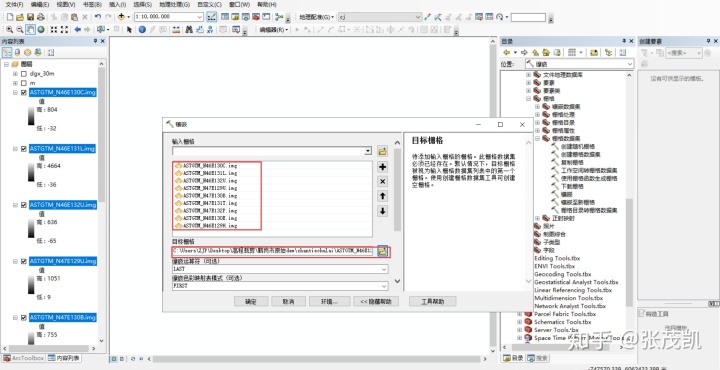The width and height of the screenshot is (720, 370).
Task: Browse for input raster with folder icon
Action: click(382, 151)
